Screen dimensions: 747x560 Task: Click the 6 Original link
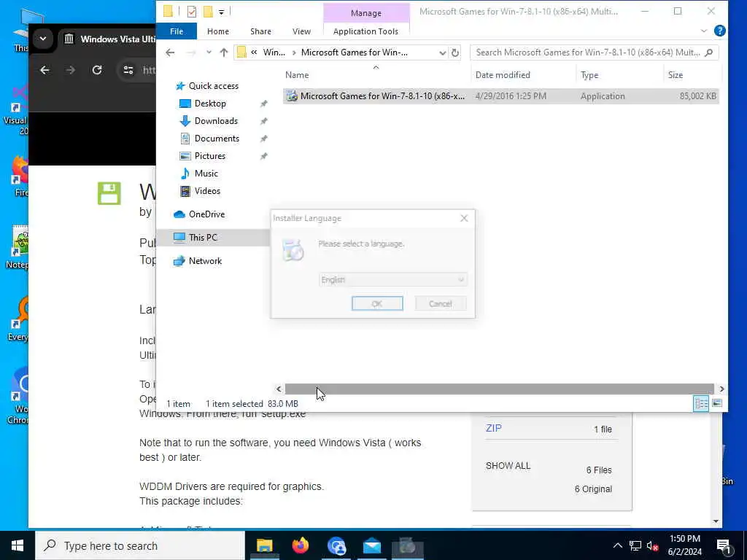[x=593, y=489]
